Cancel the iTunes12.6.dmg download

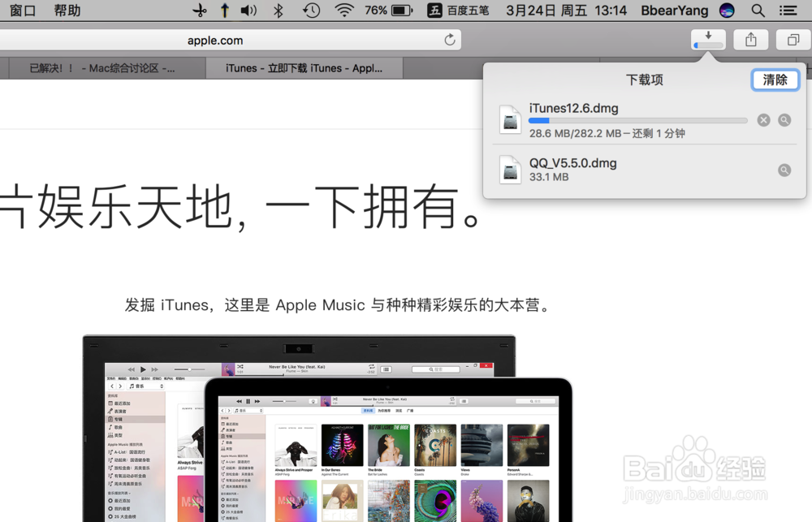[763, 120]
